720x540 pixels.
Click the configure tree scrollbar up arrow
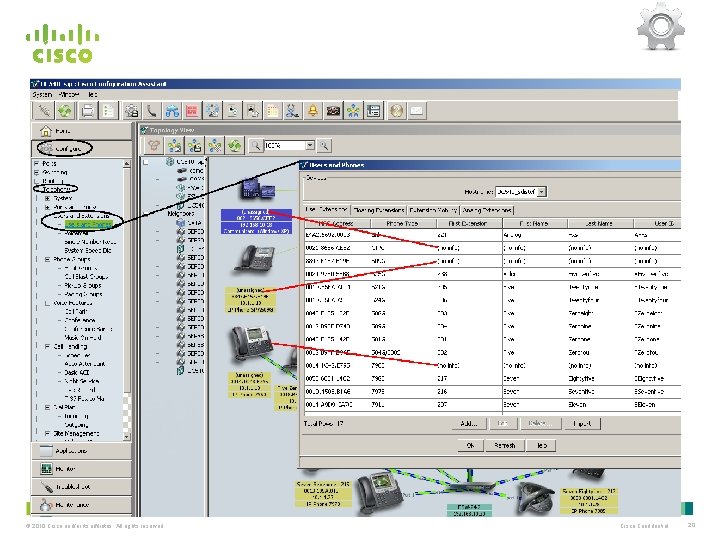(127, 163)
